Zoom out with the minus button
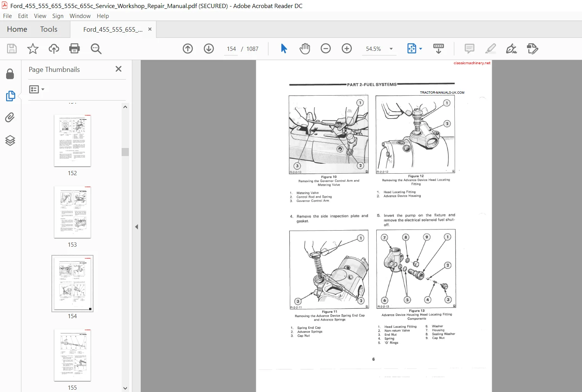The width and height of the screenshot is (582, 392). (326, 49)
